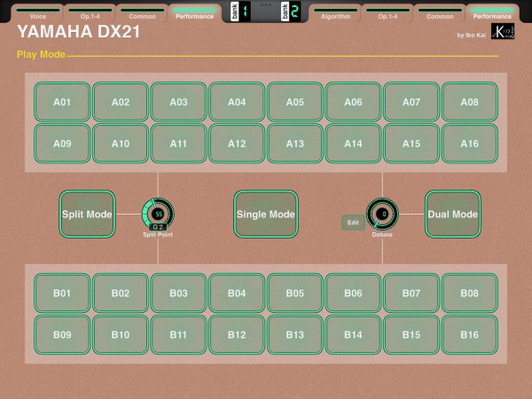The width and height of the screenshot is (532, 399).
Task: Click the Play Mode section heading
Action: 41,54
